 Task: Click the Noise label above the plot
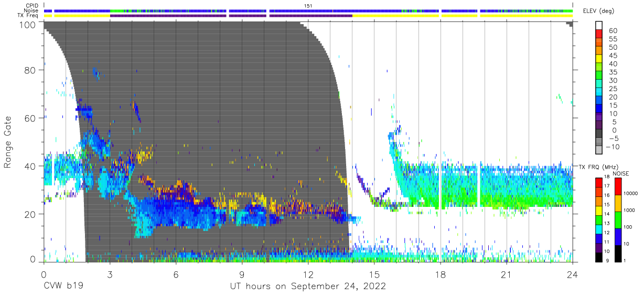click(x=32, y=10)
